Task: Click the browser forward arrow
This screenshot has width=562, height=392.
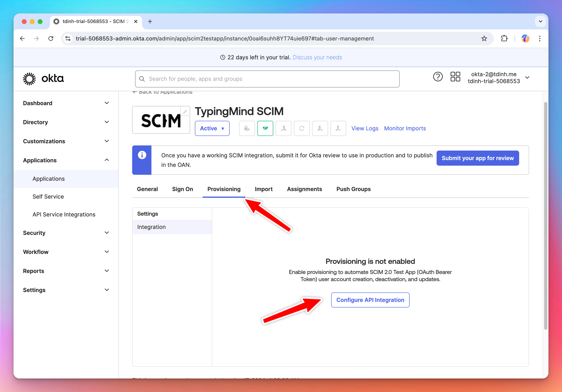Action: [36, 38]
